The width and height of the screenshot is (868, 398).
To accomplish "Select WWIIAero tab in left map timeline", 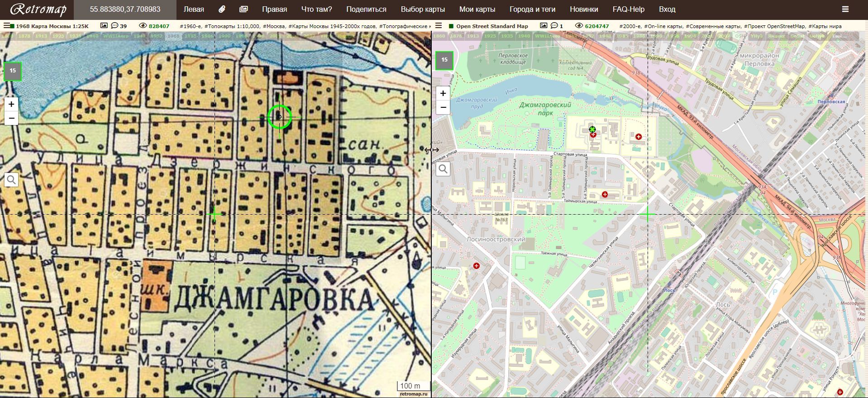I will [115, 36].
